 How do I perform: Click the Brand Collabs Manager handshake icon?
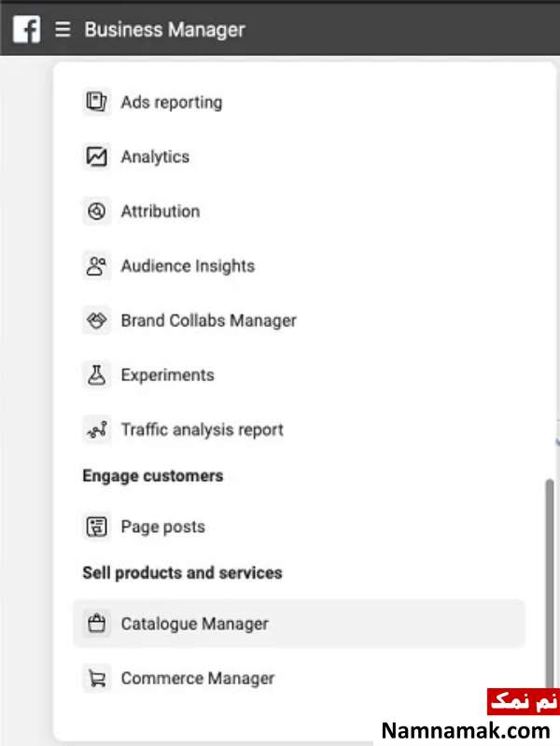tap(96, 320)
